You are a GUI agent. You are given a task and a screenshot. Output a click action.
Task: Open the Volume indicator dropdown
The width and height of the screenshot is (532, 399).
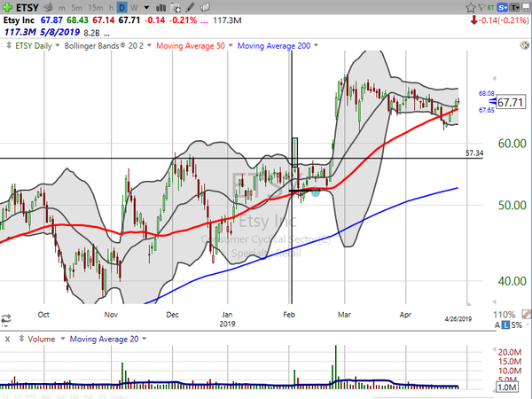pos(62,339)
